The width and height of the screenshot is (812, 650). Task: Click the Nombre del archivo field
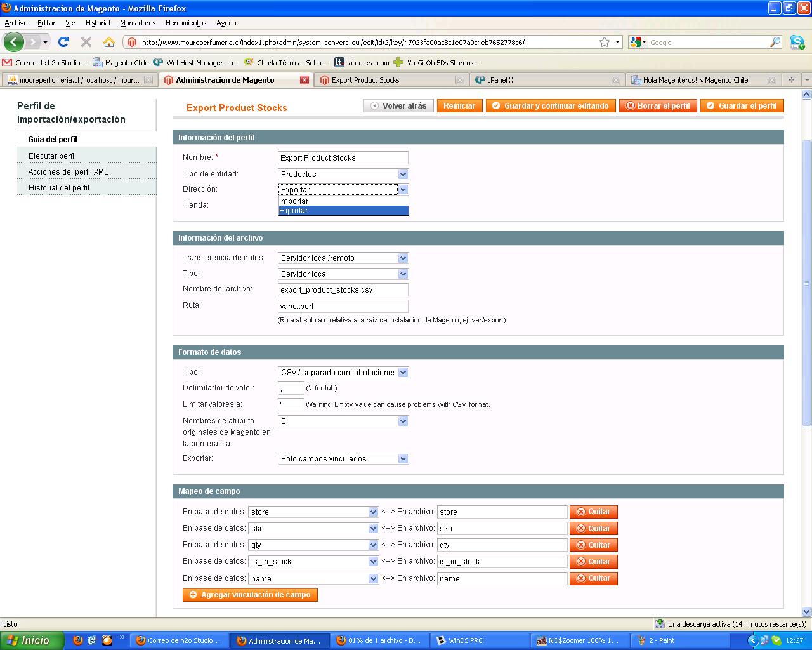pyautogui.click(x=343, y=289)
